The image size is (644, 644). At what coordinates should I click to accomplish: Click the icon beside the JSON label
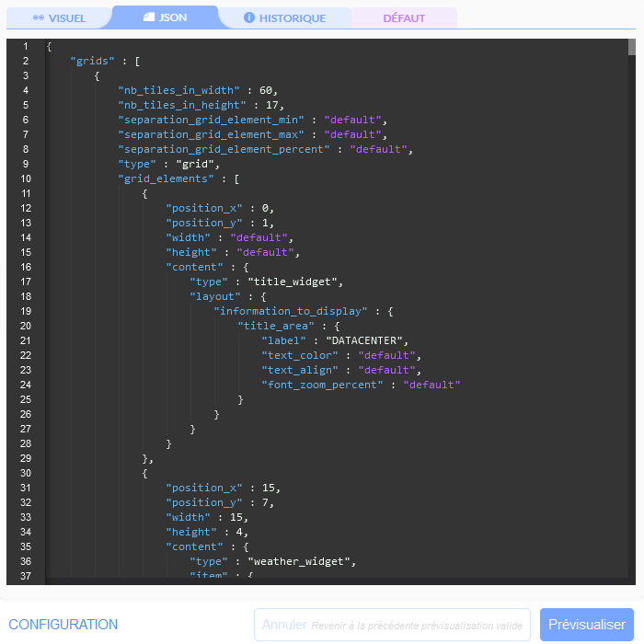(149, 17)
